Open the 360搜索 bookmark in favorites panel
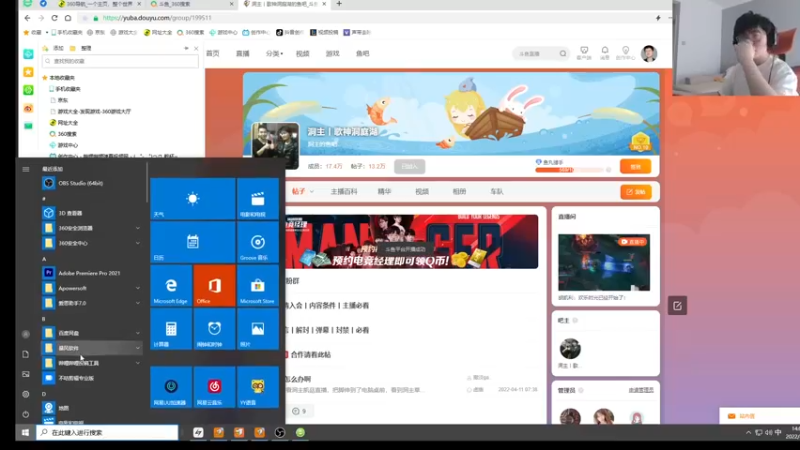 tap(63, 134)
